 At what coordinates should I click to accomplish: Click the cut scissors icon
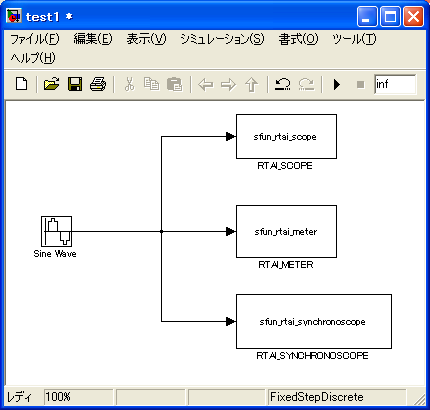pos(130,84)
